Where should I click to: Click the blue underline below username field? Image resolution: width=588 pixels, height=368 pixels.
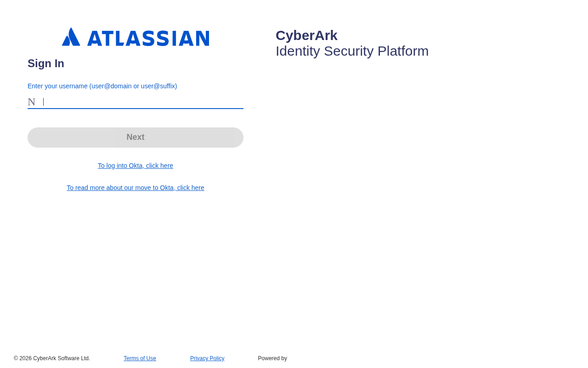(136, 109)
